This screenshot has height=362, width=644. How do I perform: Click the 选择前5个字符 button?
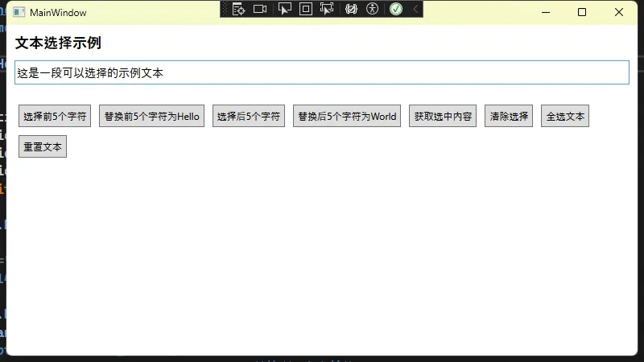click(55, 116)
